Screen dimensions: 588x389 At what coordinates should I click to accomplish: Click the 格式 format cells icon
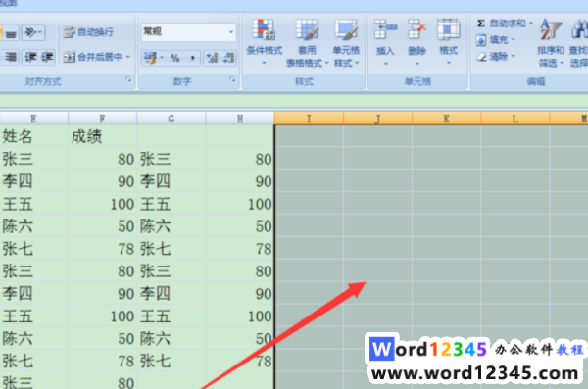[449, 30]
